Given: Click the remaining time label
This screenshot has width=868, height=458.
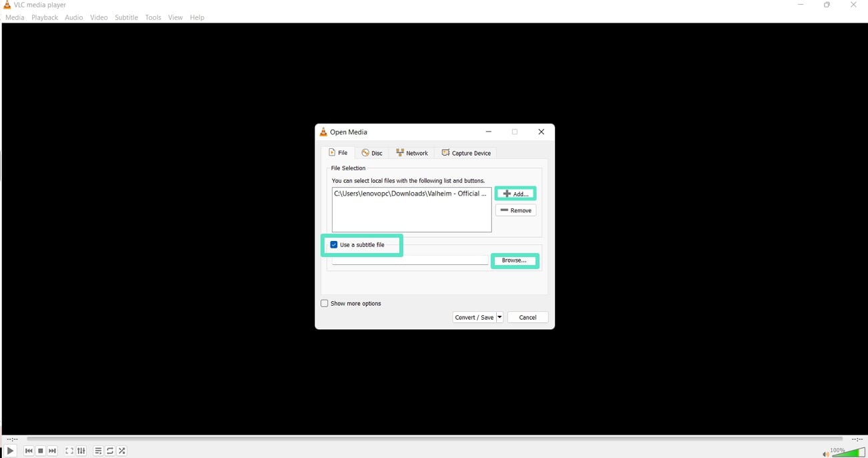Looking at the screenshot, I should (x=857, y=439).
